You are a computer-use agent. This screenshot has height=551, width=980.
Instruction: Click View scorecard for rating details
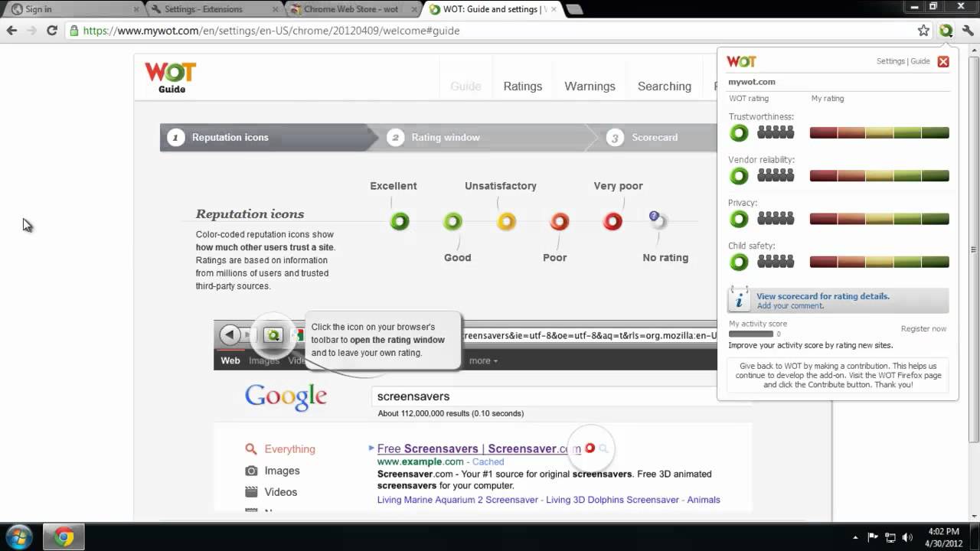click(x=823, y=296)
